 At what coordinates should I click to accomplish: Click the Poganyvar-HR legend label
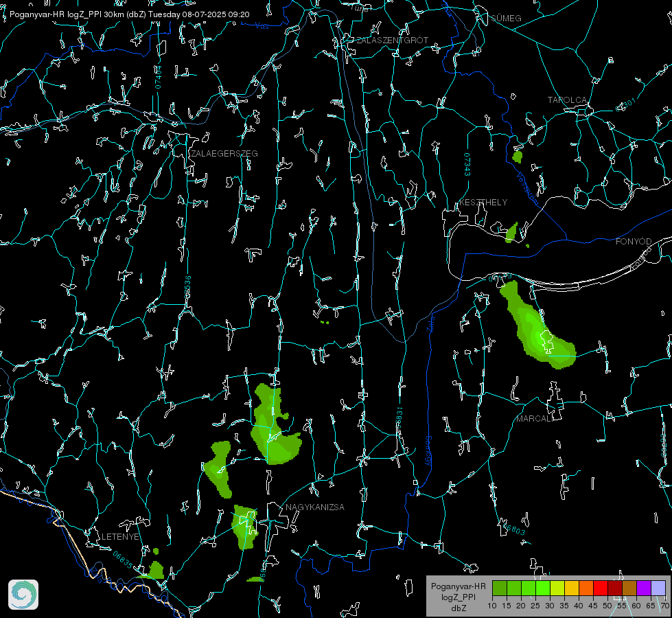point(458,586)
